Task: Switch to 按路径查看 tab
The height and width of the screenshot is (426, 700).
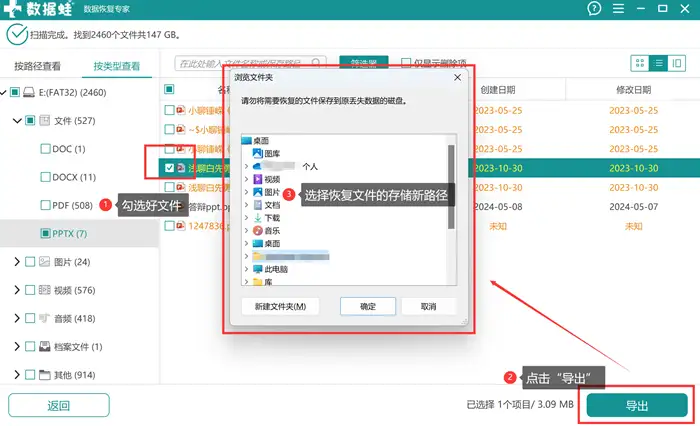Action: click(38, 66)
